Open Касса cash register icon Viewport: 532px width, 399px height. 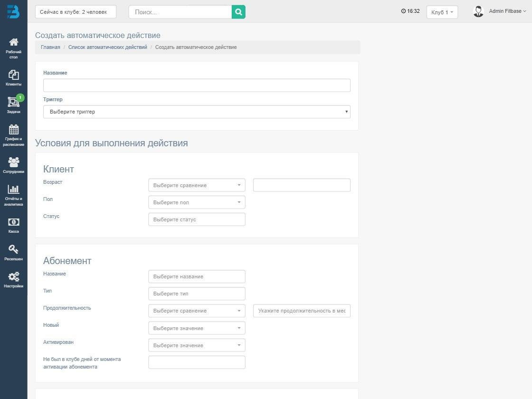point(14,222)
